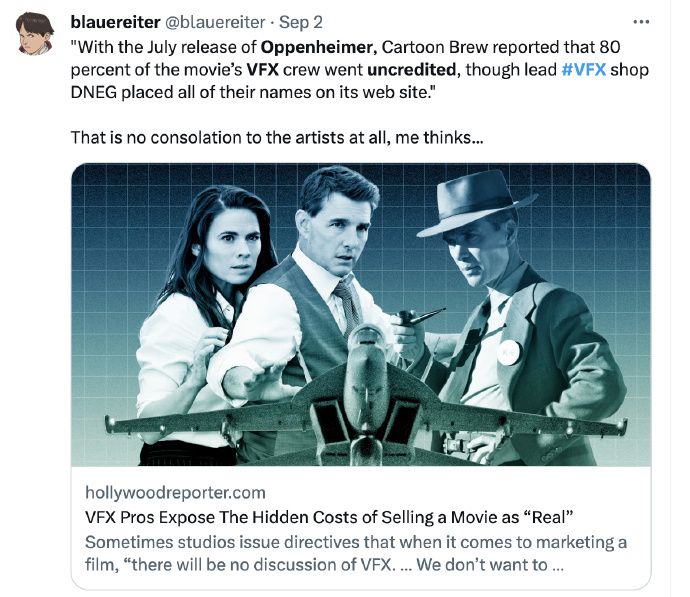This screenshot has height=597, width=690.
Task: Click the blauereiter profile avatar
Action: coord(35,34)
